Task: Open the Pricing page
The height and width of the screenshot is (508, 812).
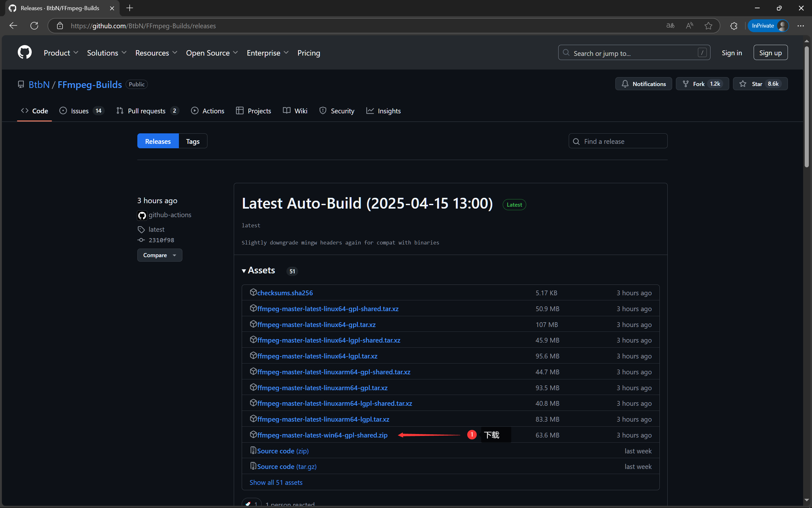Action: 309,53
